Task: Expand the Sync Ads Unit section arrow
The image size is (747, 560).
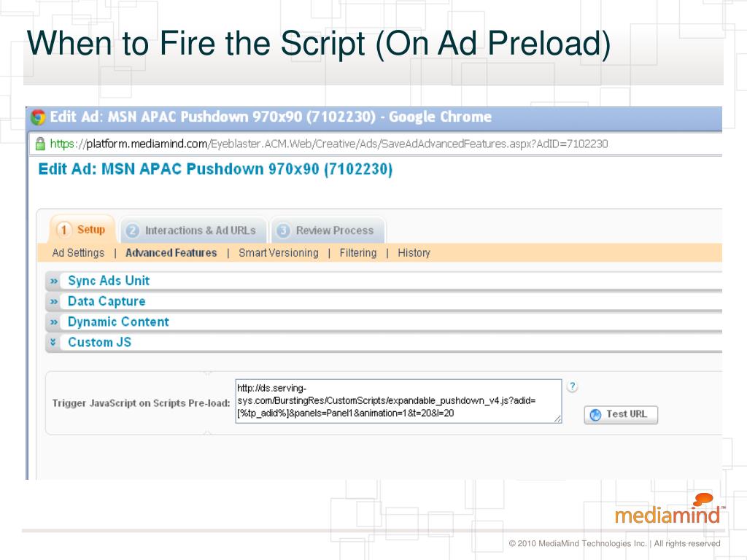Action: (x=54, y=281)
